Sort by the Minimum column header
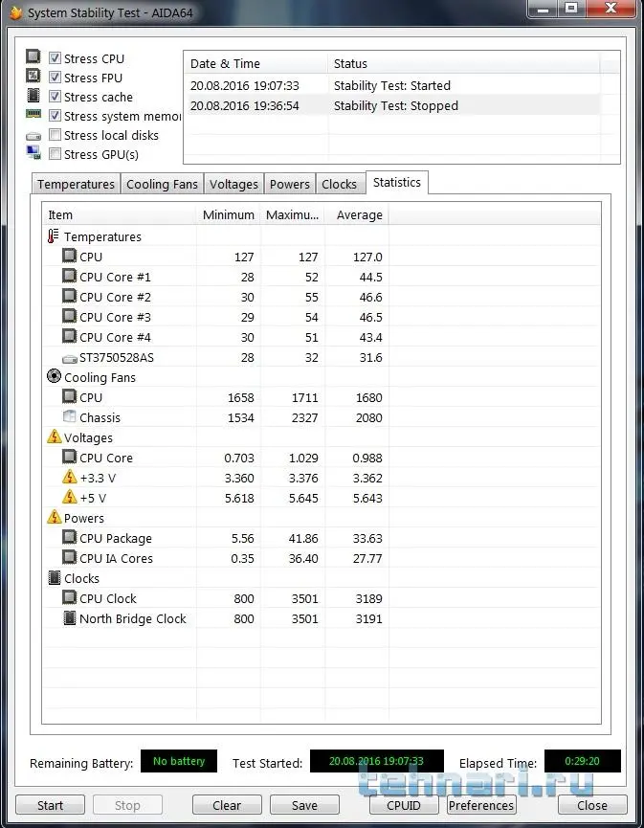 point(228,215)
